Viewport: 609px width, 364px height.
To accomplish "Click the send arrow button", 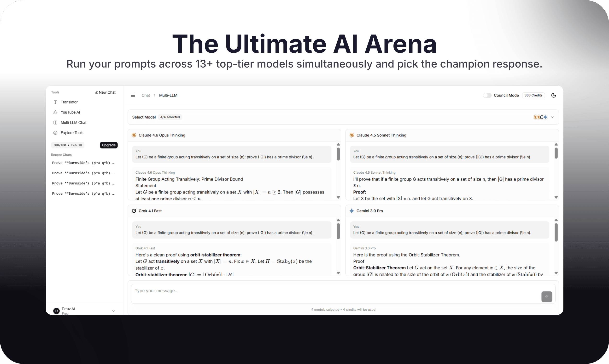I will click(547, 296).
